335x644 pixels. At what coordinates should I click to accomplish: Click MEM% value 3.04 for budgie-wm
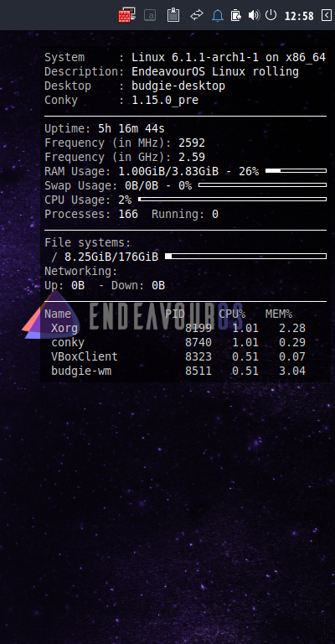(292, 371)
